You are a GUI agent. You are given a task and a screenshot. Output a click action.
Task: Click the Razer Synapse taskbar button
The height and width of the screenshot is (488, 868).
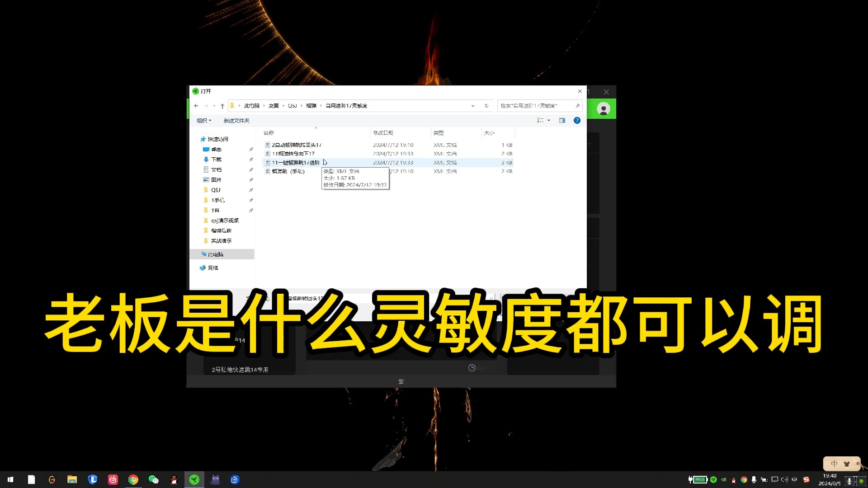(x=194, y=479)
